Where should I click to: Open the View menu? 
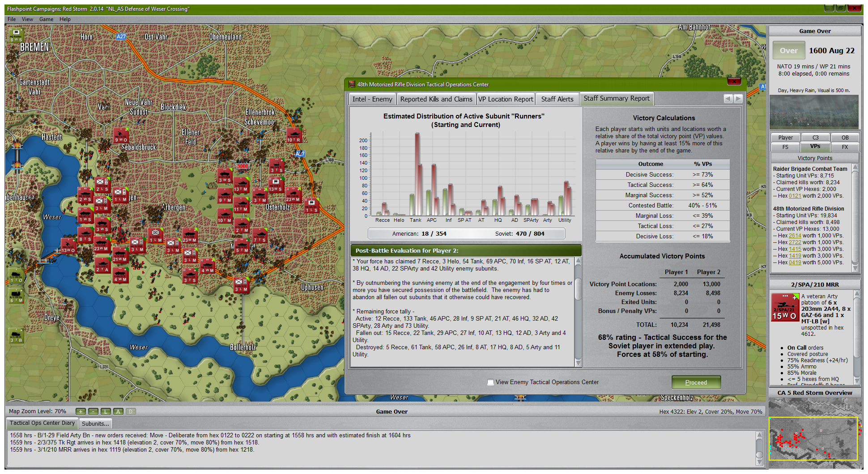click(x=28, y=19)
